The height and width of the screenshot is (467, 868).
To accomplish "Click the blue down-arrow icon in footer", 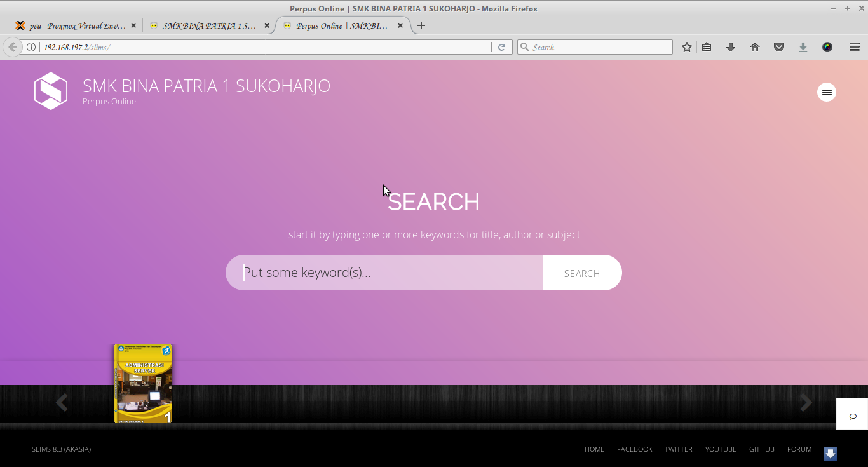I will pyautogui.click(x=831, y=453).
